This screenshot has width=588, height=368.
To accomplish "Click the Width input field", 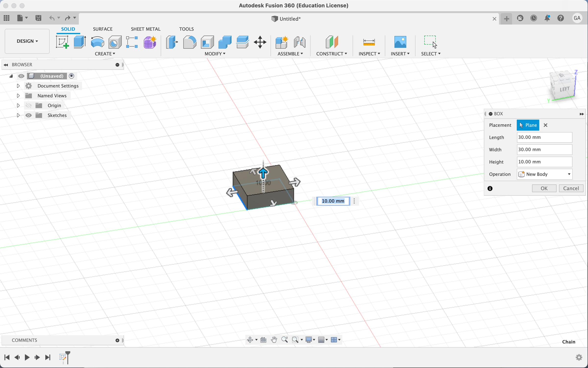I will click(x=544, y=150).
